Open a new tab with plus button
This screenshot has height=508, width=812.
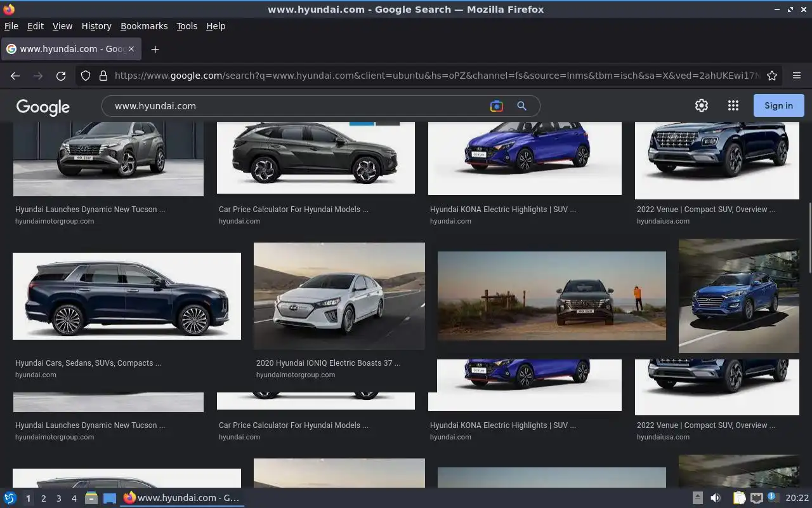155,49
